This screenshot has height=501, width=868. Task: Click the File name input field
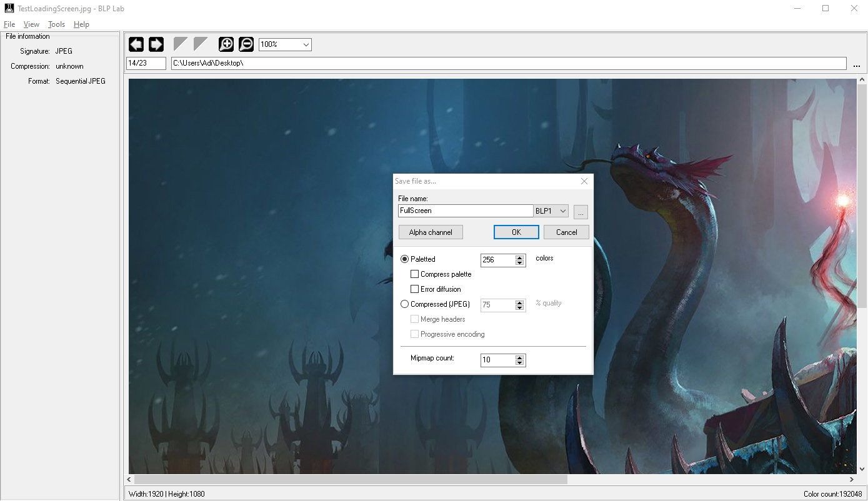[466, 211]
